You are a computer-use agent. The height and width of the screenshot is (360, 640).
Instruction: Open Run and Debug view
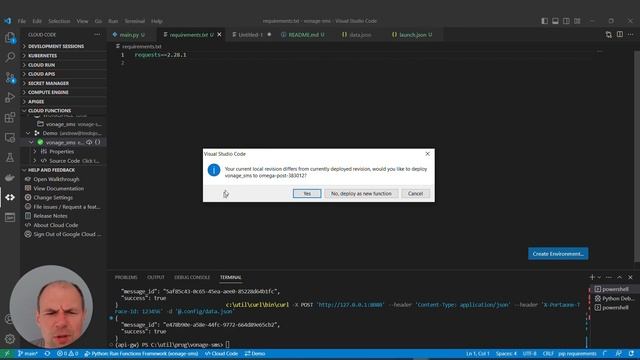click(x=10, y=98)
